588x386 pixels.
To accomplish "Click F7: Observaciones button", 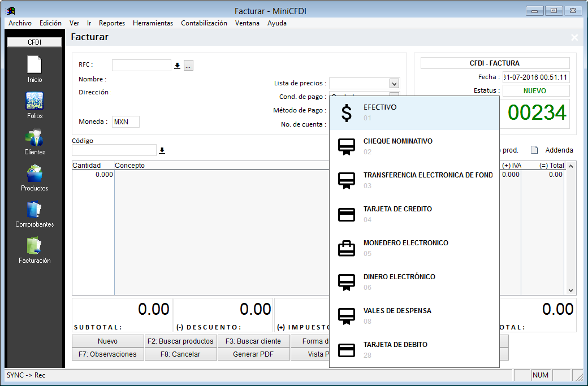I will click(107, 354).
